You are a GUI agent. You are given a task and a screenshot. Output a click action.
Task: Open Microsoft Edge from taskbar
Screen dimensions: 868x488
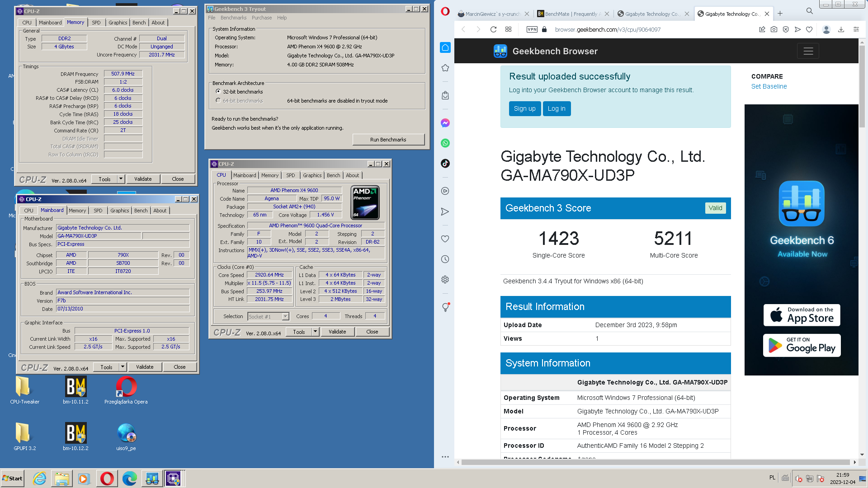pyautogui.click(x=130, y=479)
